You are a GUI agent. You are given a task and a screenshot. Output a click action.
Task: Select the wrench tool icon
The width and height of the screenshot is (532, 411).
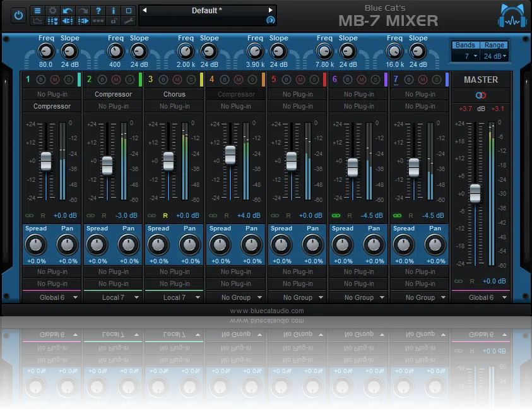[x=127, y=21]
